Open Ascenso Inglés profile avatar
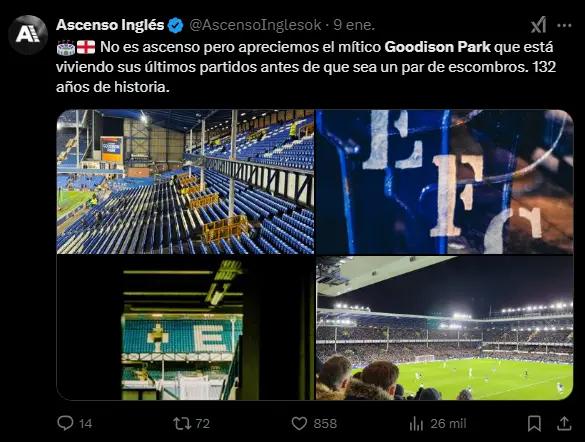Image resolution: width=585 pixels, height=442 pixels. point(28,35)
